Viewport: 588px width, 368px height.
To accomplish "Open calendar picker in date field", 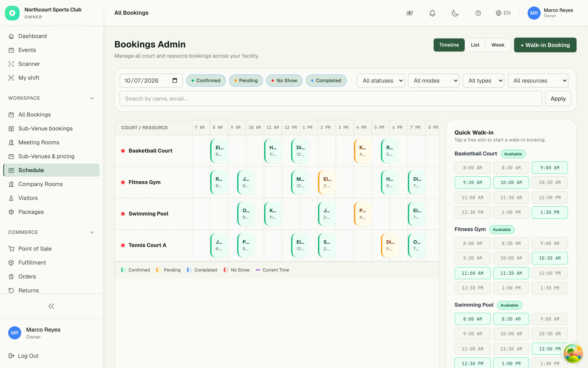I will (175, 80).
